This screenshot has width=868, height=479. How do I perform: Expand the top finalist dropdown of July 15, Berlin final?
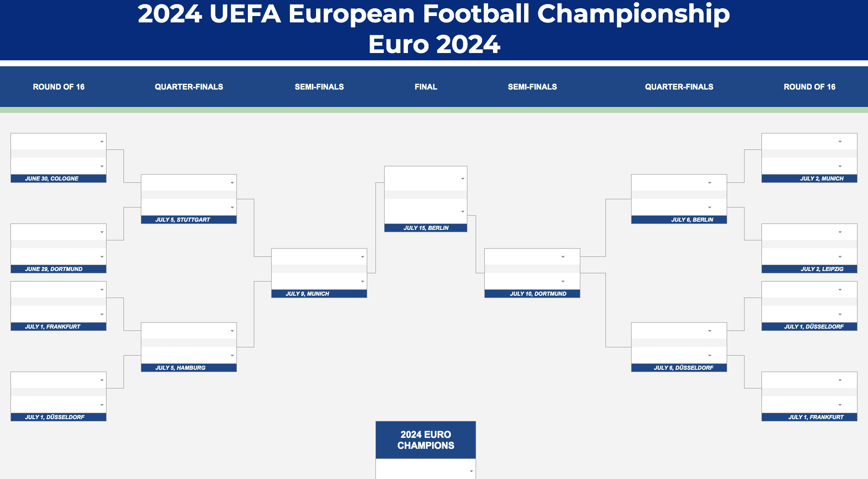pos(462,178)
